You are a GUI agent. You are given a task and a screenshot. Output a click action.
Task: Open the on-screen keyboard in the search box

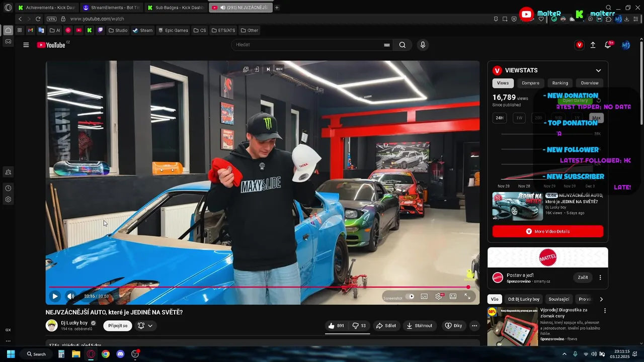[x=387, y=45]
